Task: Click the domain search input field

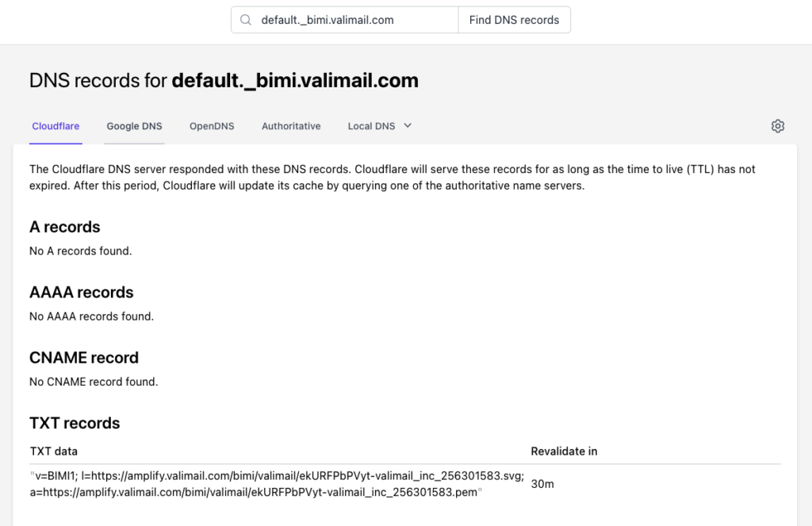Action: pyautogui.click(x=349, y=19)
